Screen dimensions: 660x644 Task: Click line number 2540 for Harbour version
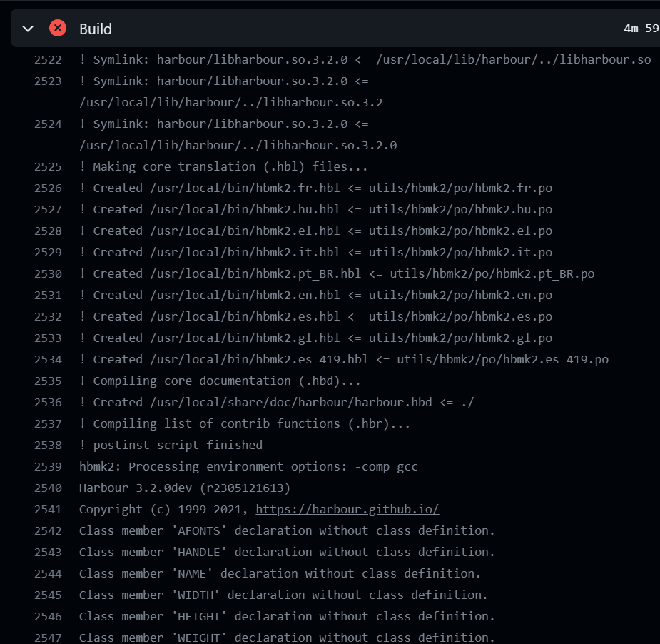[48, 488]
